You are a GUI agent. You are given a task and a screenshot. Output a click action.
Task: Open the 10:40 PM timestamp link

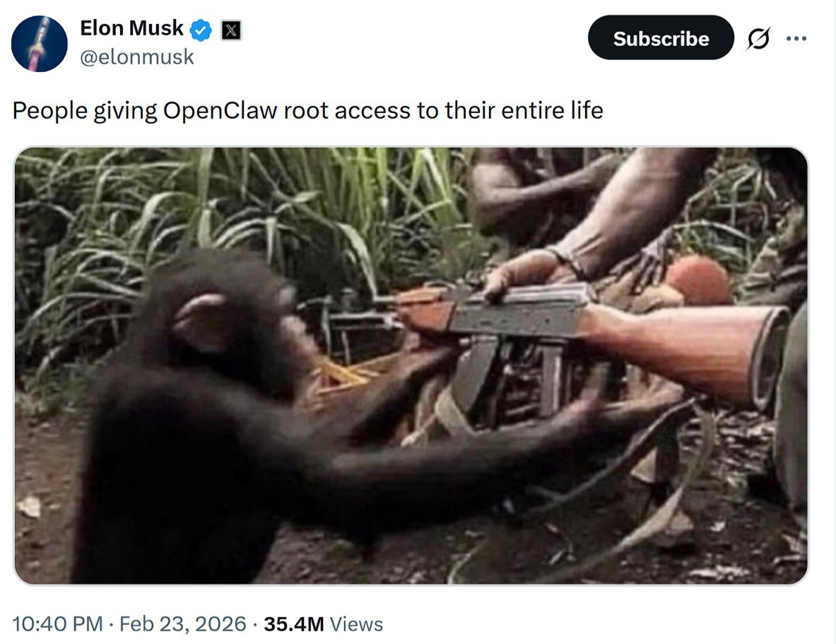click(x=57, y=623)
